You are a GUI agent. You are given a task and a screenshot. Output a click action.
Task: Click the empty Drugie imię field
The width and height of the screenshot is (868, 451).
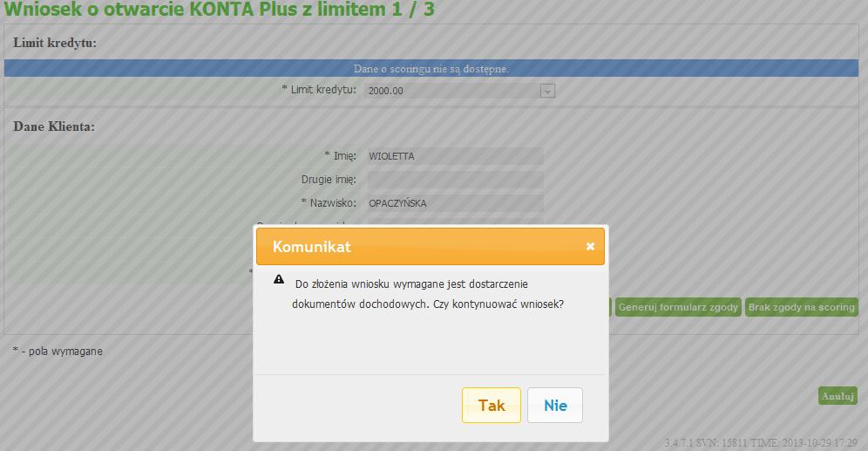coord(455,180)
